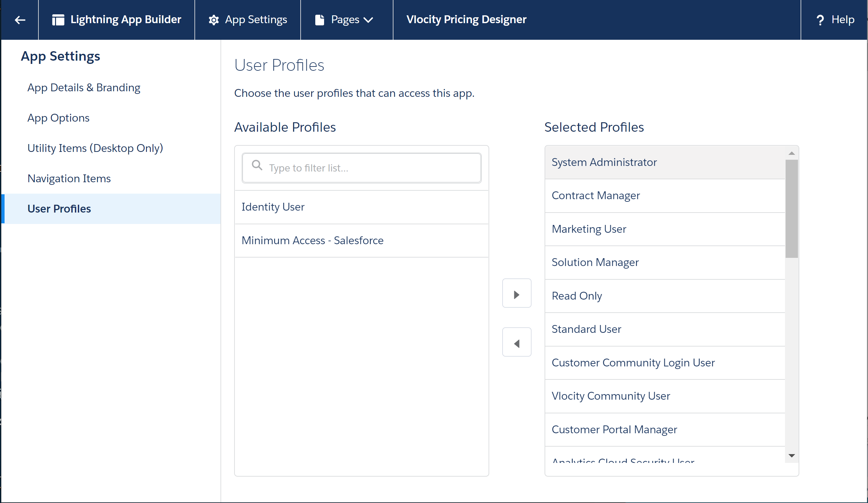Click the left arrow to remove a profile
Screen dimensions: 868x503
(517, 342)
